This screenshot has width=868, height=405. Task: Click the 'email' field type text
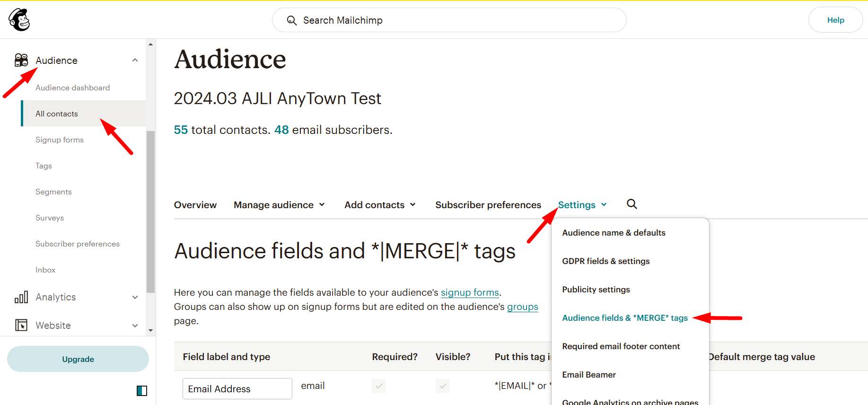313,386
